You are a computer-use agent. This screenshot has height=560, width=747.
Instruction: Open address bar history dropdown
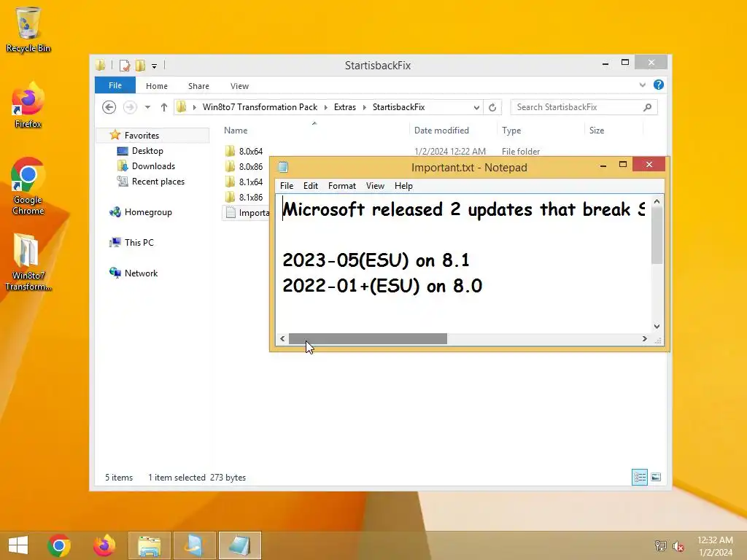tap(476, 107)
